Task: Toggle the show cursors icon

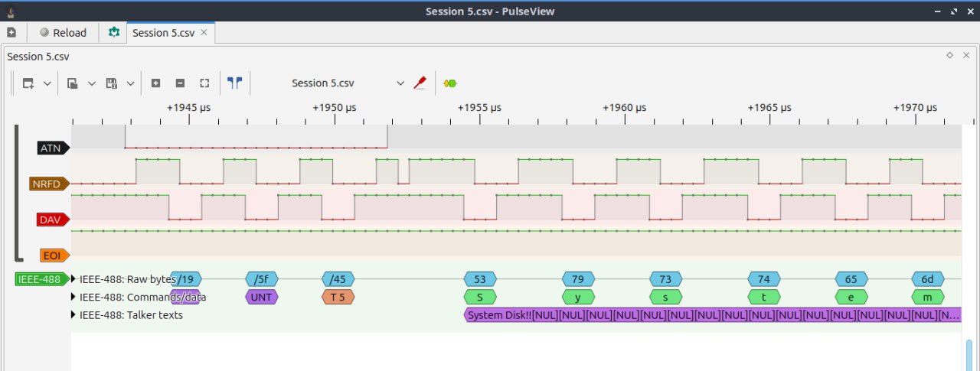Action: pos(235,83)
